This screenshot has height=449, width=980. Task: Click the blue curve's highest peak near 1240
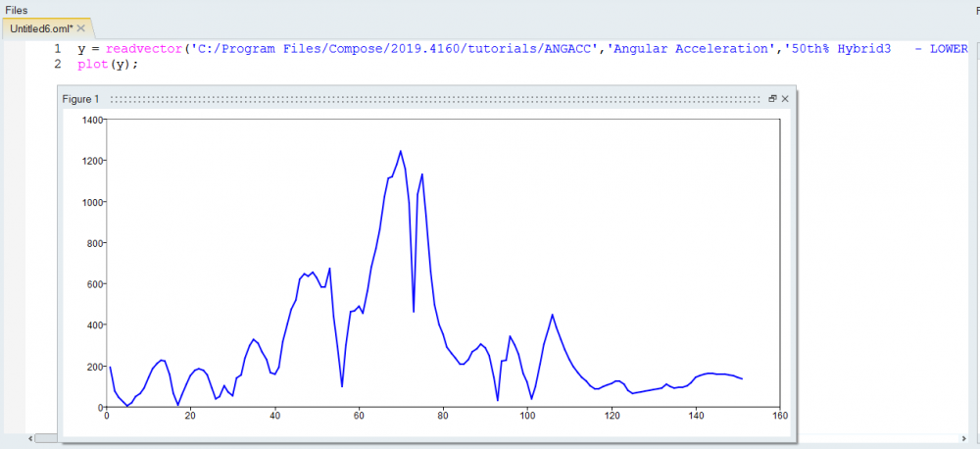(x=401, y=151)
